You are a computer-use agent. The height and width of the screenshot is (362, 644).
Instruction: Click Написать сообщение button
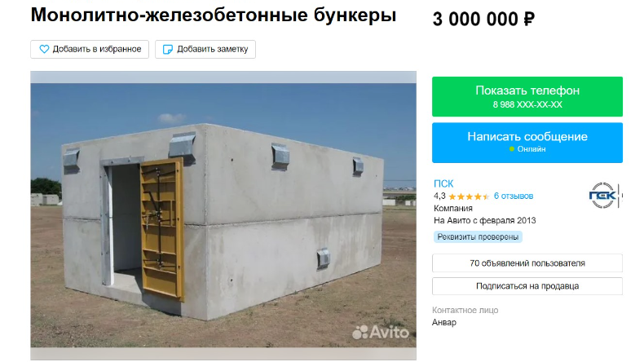click(x=527, y=143)
